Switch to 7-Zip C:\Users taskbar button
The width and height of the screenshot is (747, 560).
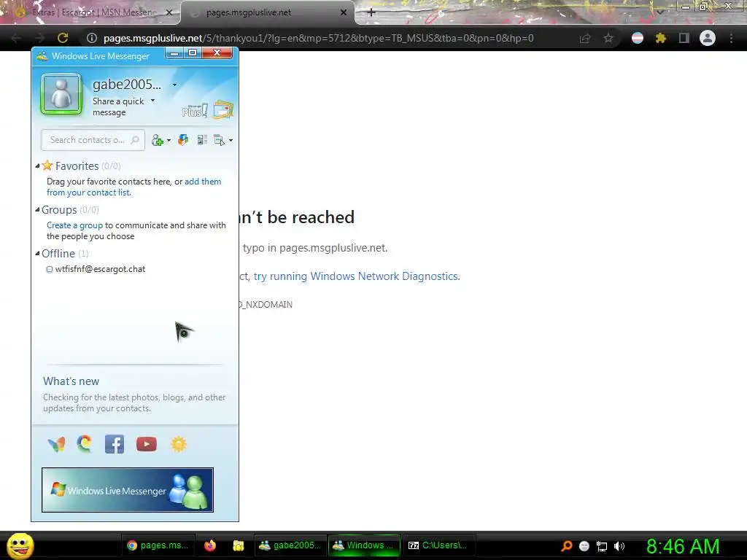[x=438, y=545]
